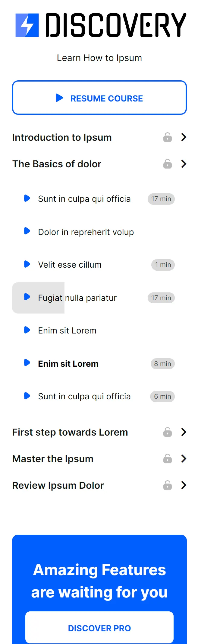Click play icon beside Dolor in repreherit volup
This screenshot has height=644, width=198.
coord(27,231)
